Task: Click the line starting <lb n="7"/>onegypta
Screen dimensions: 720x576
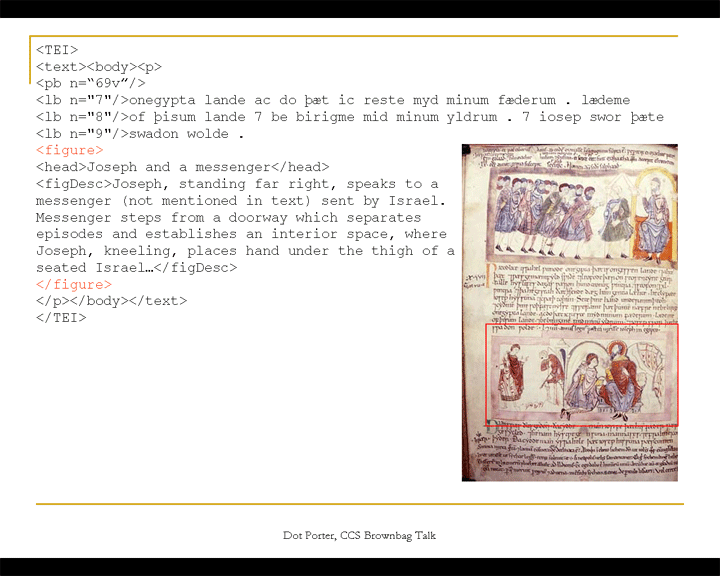Action: (333, 100)
